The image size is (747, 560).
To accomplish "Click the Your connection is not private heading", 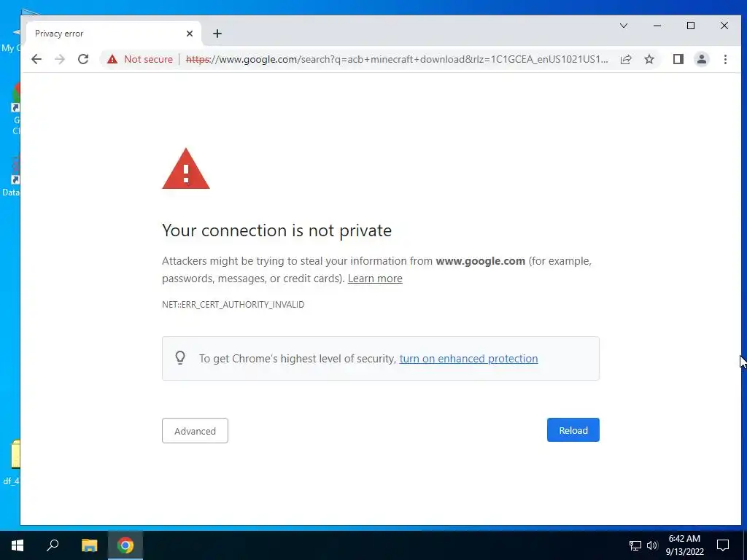I will pos(276,230).
